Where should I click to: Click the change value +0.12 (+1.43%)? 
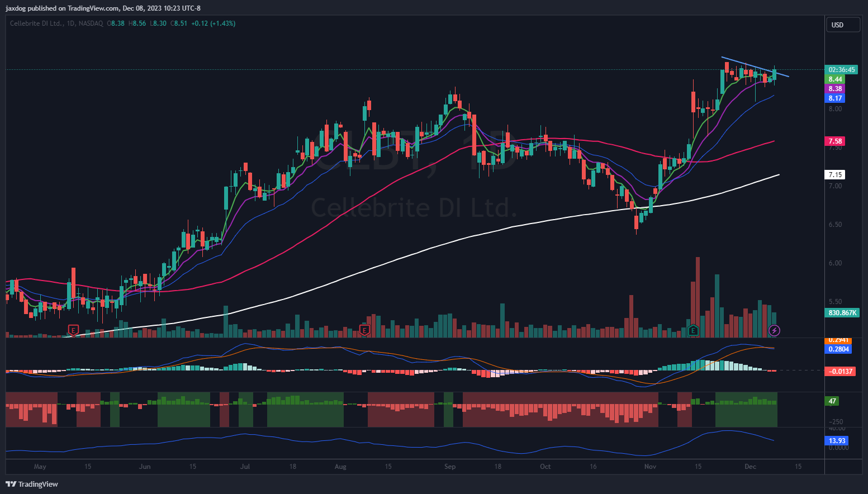[213, 23]
